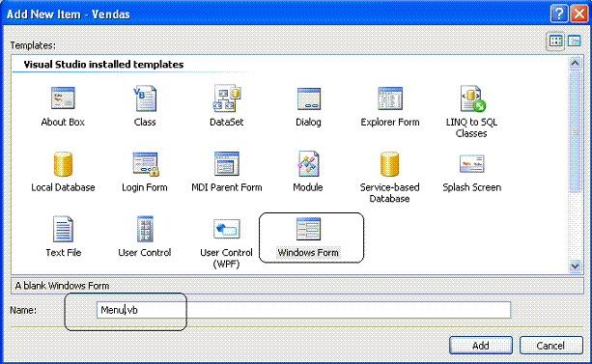
Task: Select the Local Database template icon
Action: pyautogui.click(x=63, y=164)
